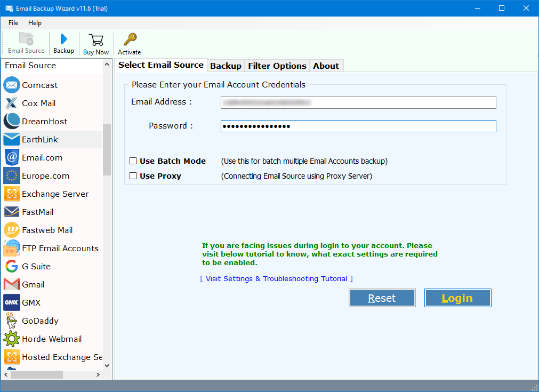The width and height of the screenshot is (539, 392).
Task: Go to the About tab
Action: (x=326, y=66)
